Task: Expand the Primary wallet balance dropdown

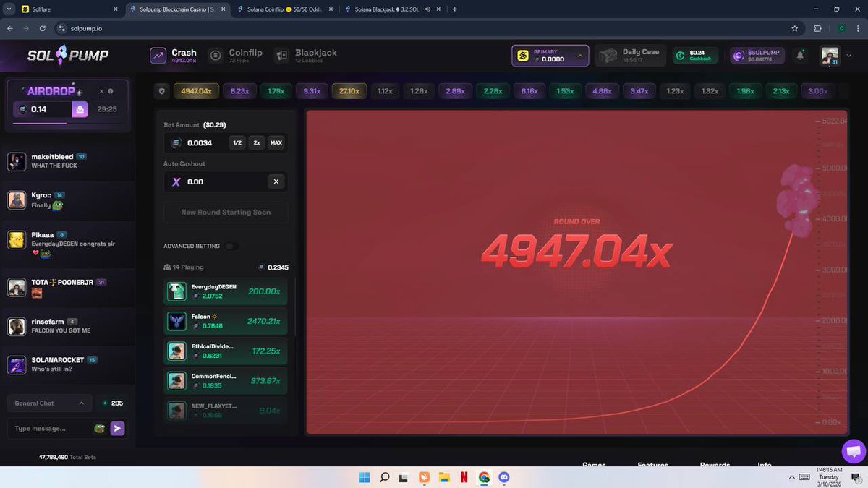Action: (550, 56)
